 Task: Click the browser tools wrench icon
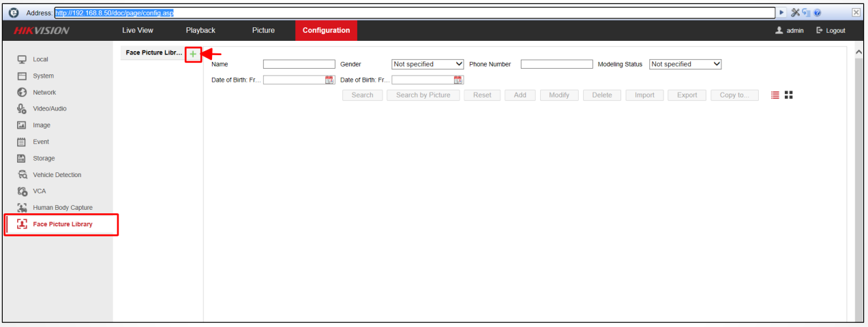coord(795,13)
